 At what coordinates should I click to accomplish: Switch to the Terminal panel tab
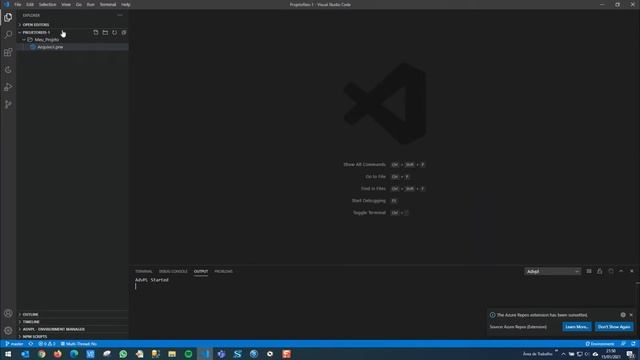point(144,271)
